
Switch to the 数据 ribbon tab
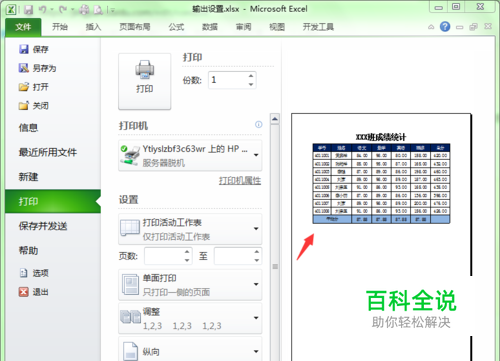(x=210, y=27)
